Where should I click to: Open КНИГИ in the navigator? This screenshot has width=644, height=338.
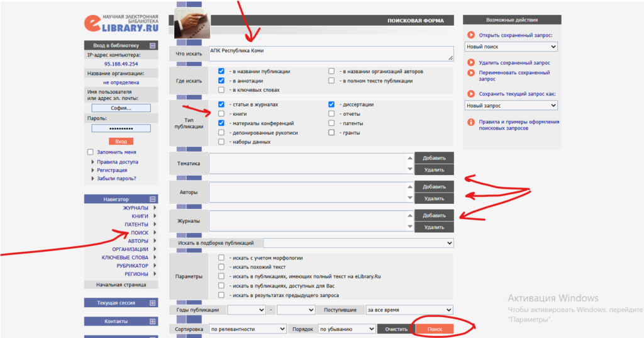tap(140, 217)
